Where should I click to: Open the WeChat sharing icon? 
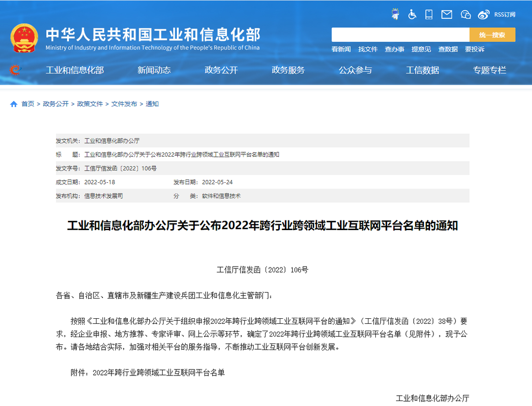tap(465, 14)
